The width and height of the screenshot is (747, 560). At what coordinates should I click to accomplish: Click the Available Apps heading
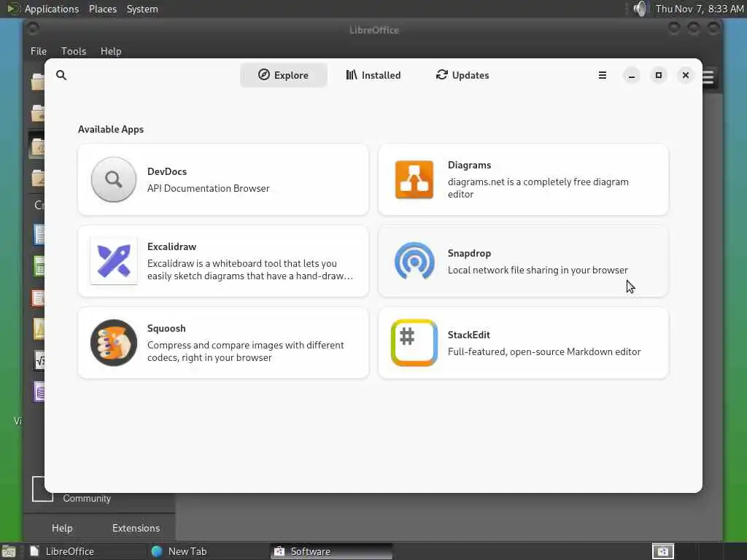(x=111, y=130)
